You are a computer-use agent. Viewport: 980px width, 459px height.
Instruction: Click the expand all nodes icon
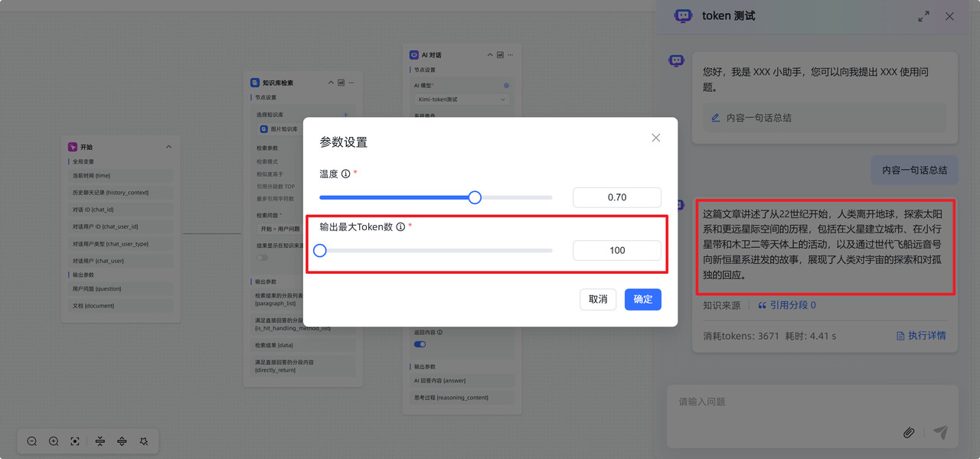(122, 441)
